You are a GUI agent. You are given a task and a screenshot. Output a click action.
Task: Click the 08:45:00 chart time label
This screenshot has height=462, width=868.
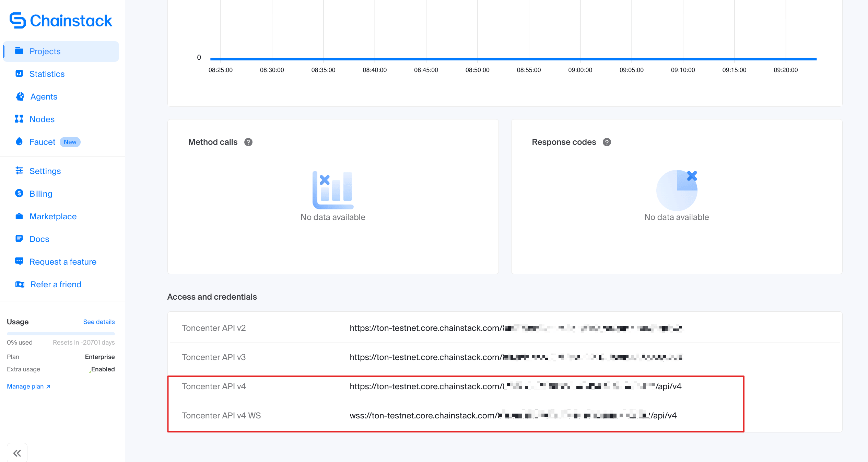click(x=426, y=70)
